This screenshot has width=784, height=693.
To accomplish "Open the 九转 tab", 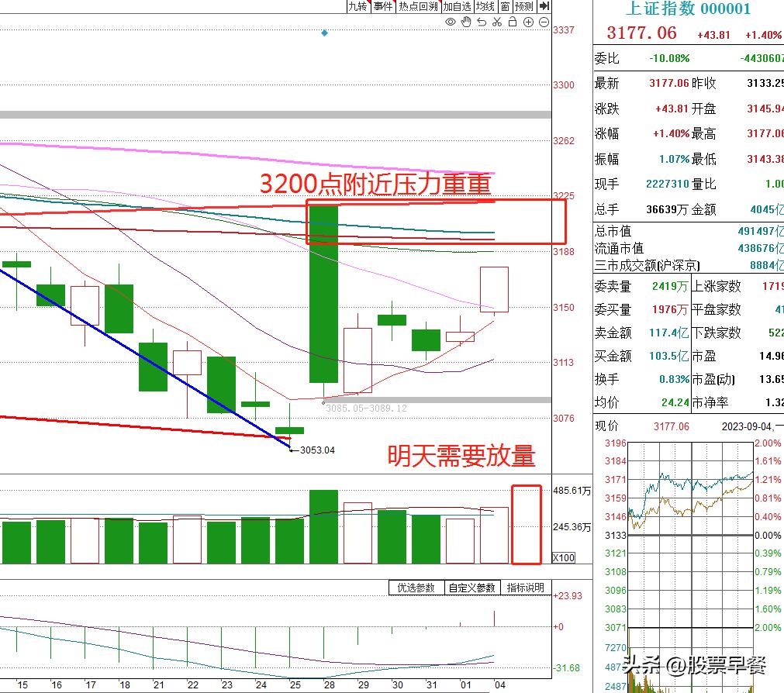I will coord(358,6).
